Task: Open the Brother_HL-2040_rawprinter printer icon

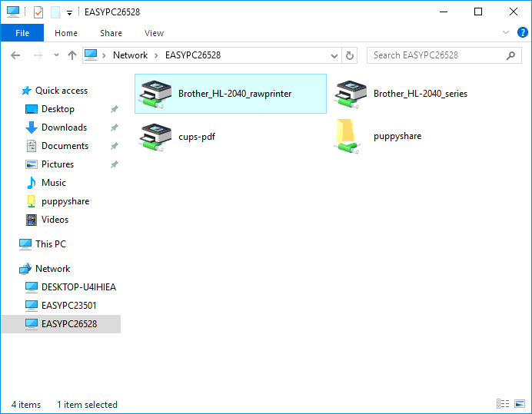Action: click(x=155, y=94)
